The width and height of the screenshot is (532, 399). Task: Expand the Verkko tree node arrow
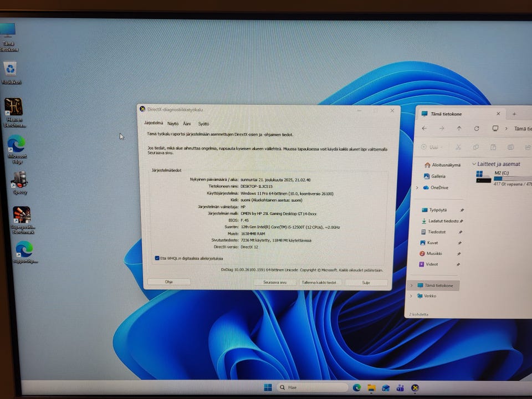(411, 296)
